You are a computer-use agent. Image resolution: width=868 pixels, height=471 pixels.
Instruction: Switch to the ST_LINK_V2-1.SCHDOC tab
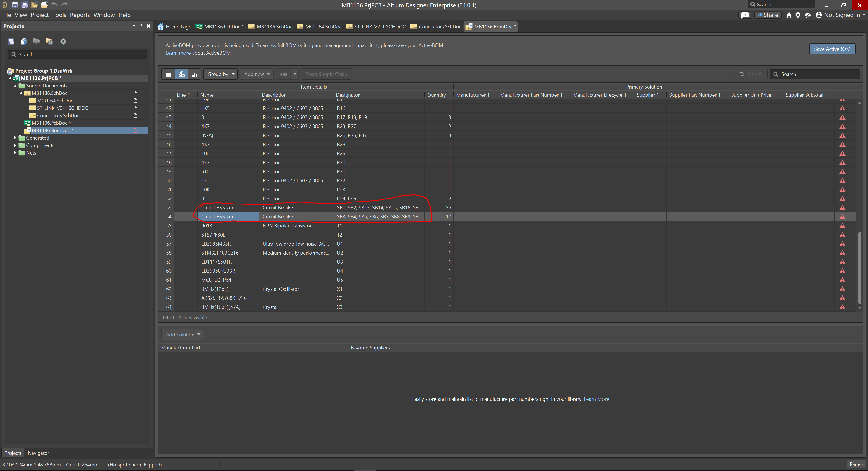click(376, 27)
